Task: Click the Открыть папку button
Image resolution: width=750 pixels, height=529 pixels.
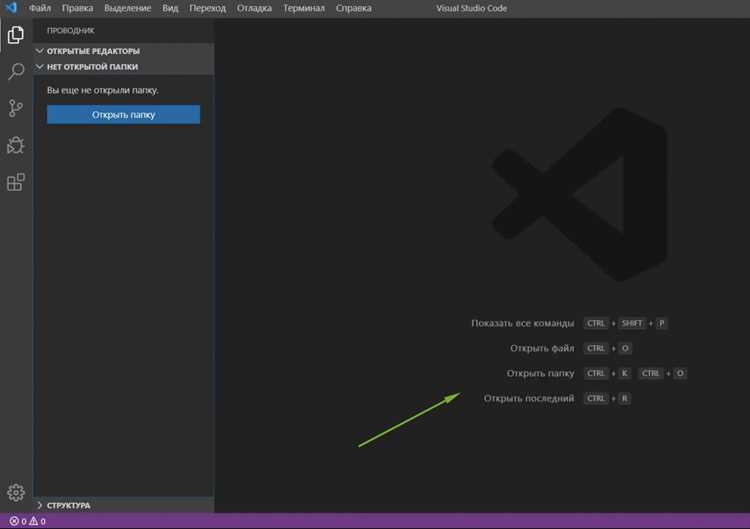Action: [123, 115]
